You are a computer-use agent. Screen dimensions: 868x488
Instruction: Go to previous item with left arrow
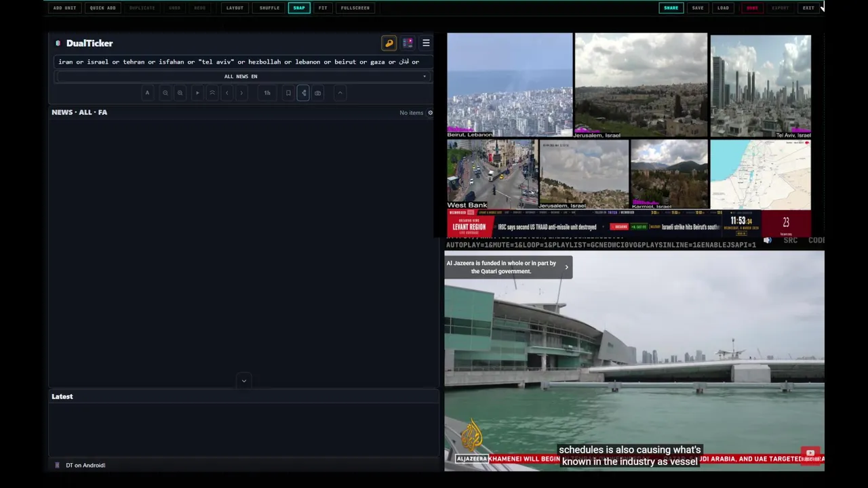(x=227, y=93)
